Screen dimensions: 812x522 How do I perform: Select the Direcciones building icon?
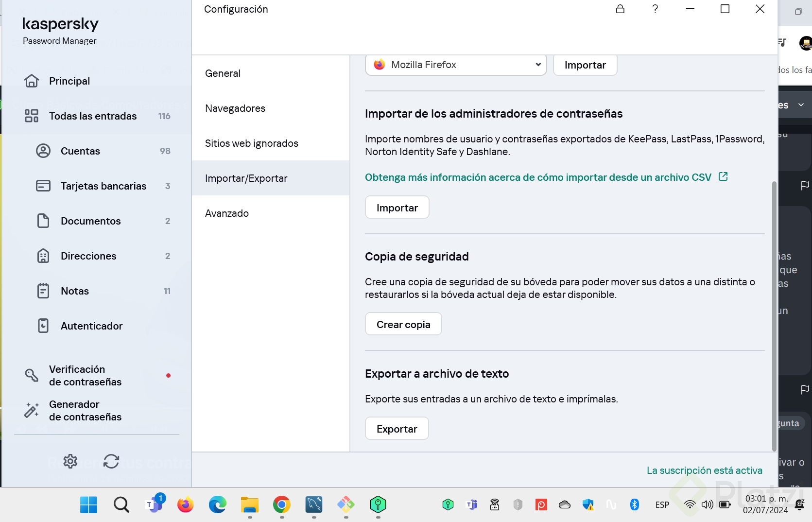43,256
